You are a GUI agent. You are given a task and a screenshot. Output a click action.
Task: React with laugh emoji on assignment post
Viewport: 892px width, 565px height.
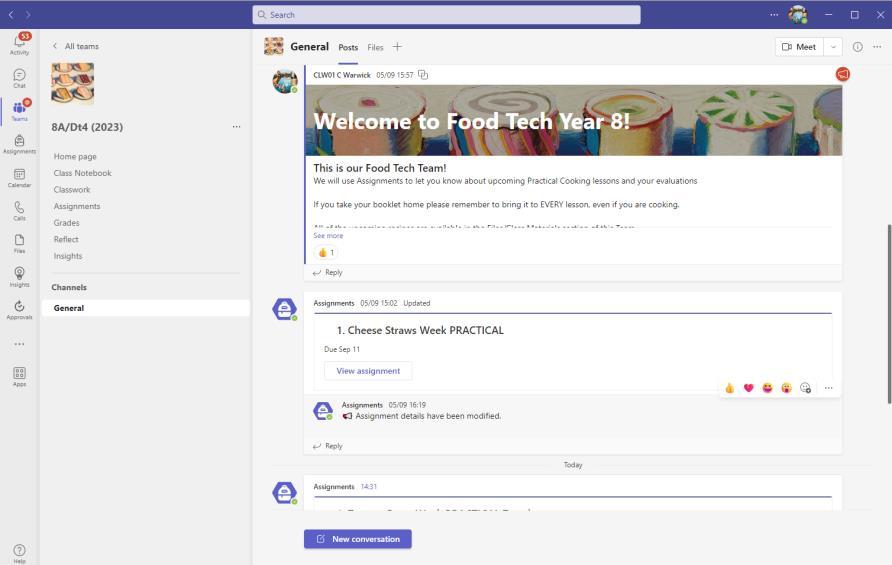pyautogui.click(x=767, y=388)
